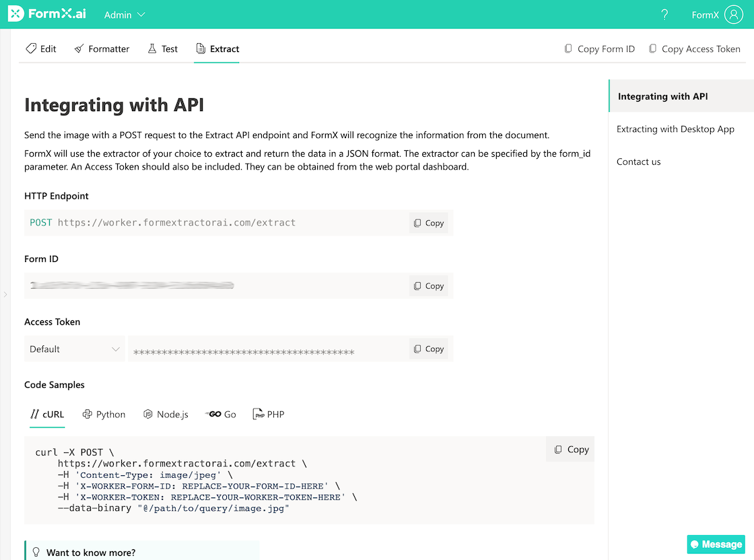
Task: Jump to Contact us section
Action: [x=639, y=162]
